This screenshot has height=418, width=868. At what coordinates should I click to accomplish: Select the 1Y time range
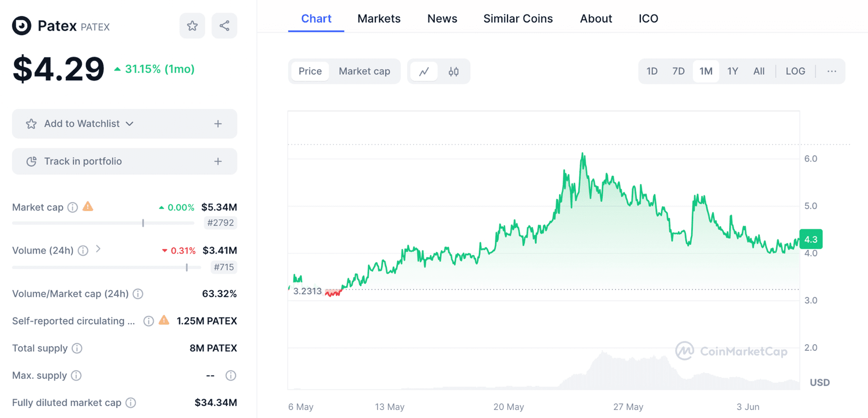732,71
